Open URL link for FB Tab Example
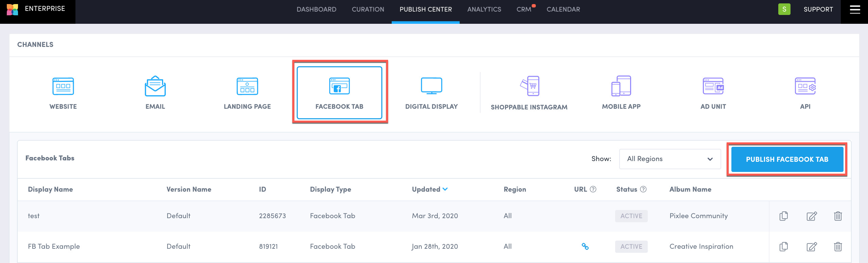Image resolution: width=868 pixels, height=263 pixels. pos(585,246)
